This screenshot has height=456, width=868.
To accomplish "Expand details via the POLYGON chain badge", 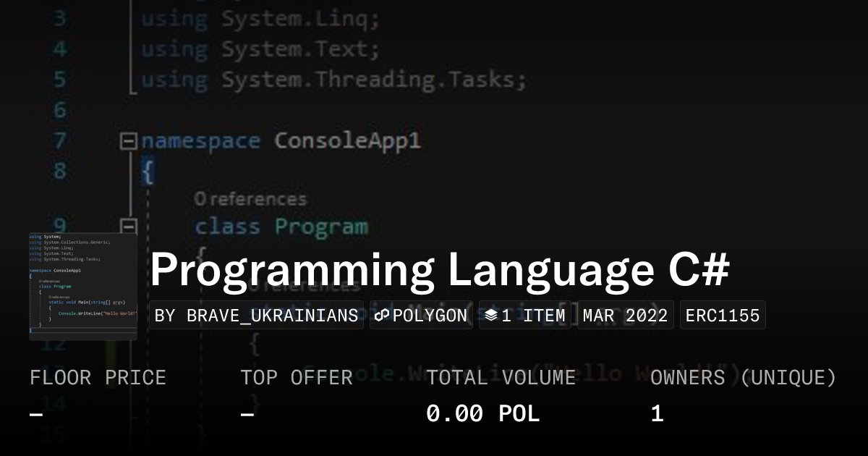I will coord(421,315).
